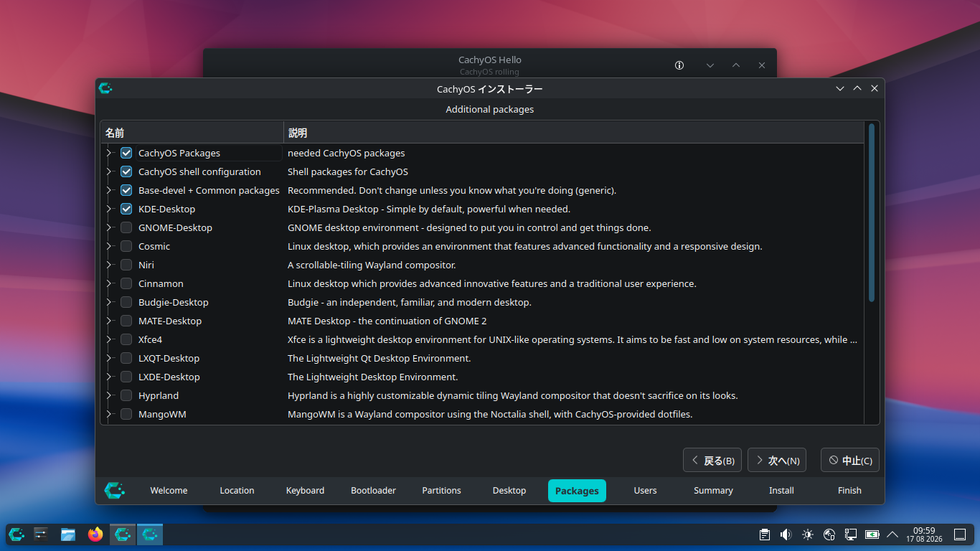Click the Install step label
Screen dimensions: 980x551
[781, 491]
